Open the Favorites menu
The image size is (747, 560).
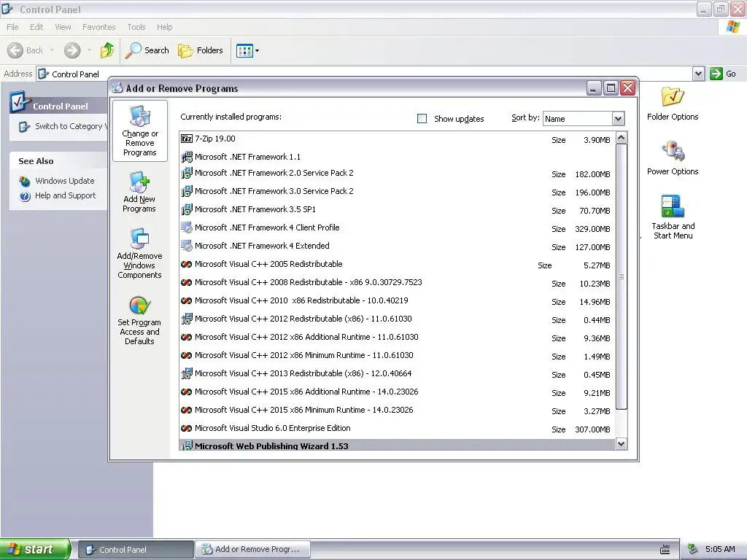[98, 27]
